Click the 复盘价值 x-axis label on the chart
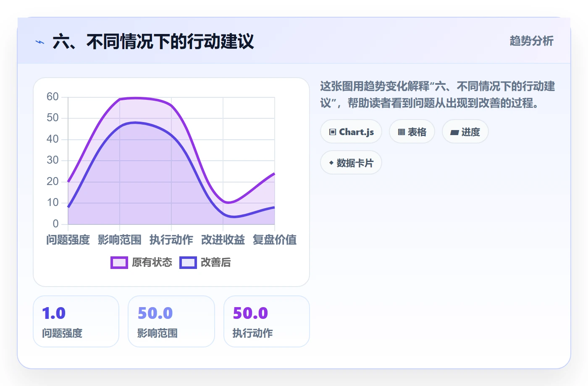Screen dimensions: 588x386 pos(275,240)
